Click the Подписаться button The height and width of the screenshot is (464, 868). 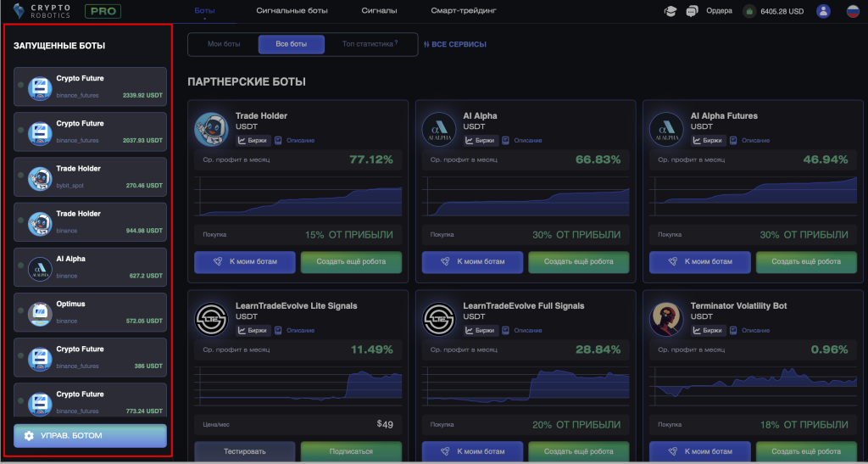pos(351,451)
